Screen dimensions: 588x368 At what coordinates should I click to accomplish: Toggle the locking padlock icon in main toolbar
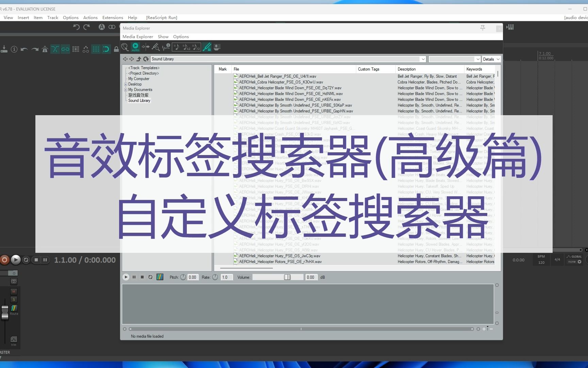coord(116,49)
